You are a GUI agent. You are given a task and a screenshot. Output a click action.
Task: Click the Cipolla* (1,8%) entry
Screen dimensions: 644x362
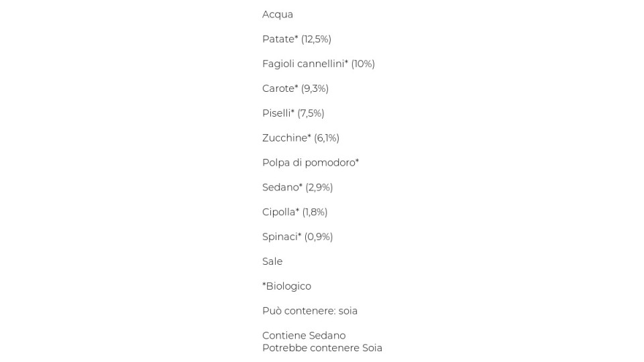[x=294, y=213]
